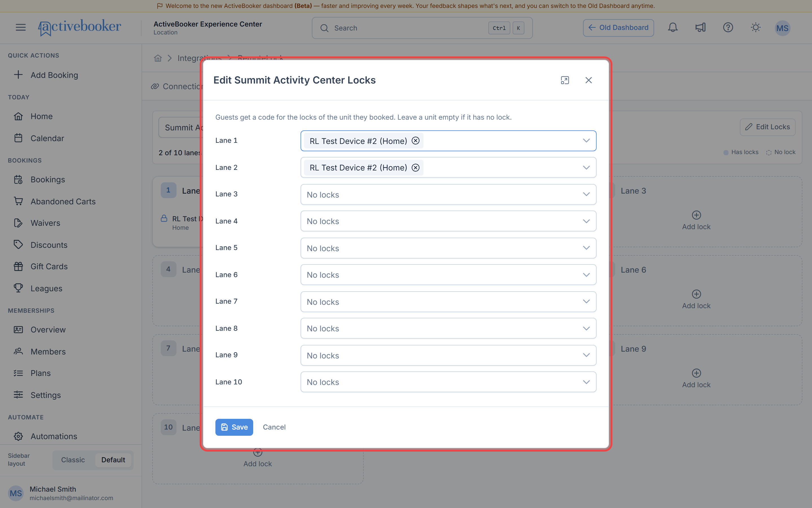
Task: Close the Edit Locks dialog
Action: point(588,80)
